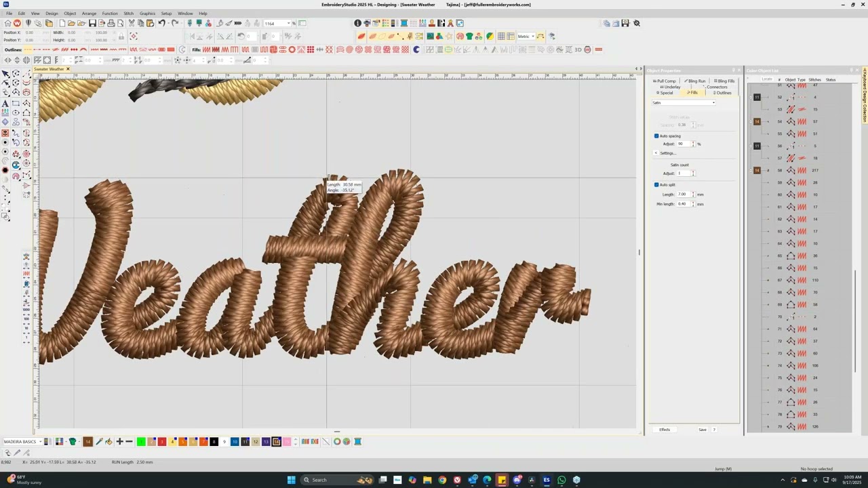Viewport: 868px width, 488px height.
Task: Click the Cut scissors icon
Action: [132, 23]
